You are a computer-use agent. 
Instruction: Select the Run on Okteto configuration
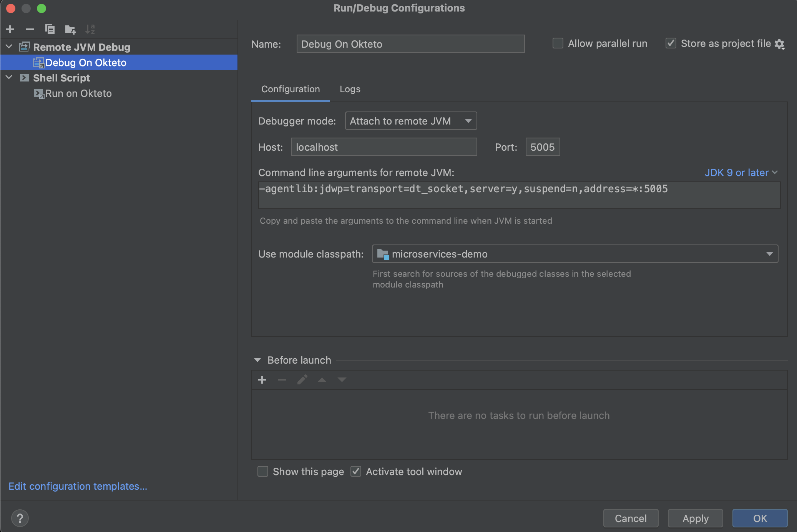coord(78,93)
